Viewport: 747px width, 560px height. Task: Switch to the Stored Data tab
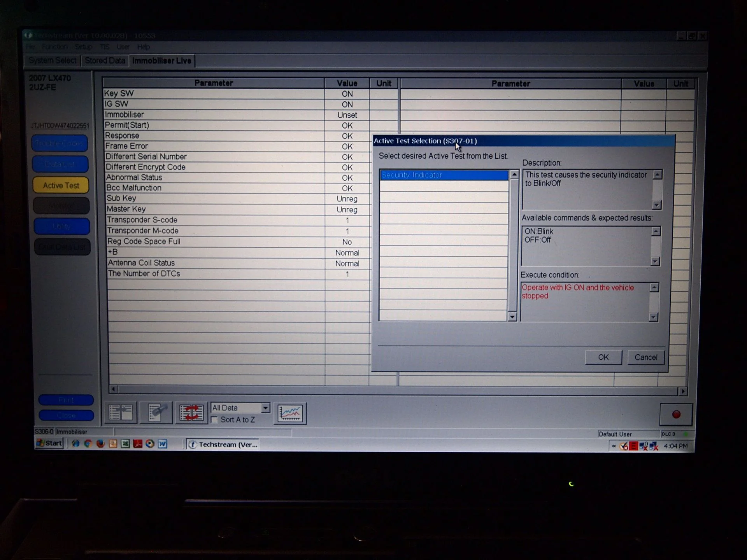point(105,61)
